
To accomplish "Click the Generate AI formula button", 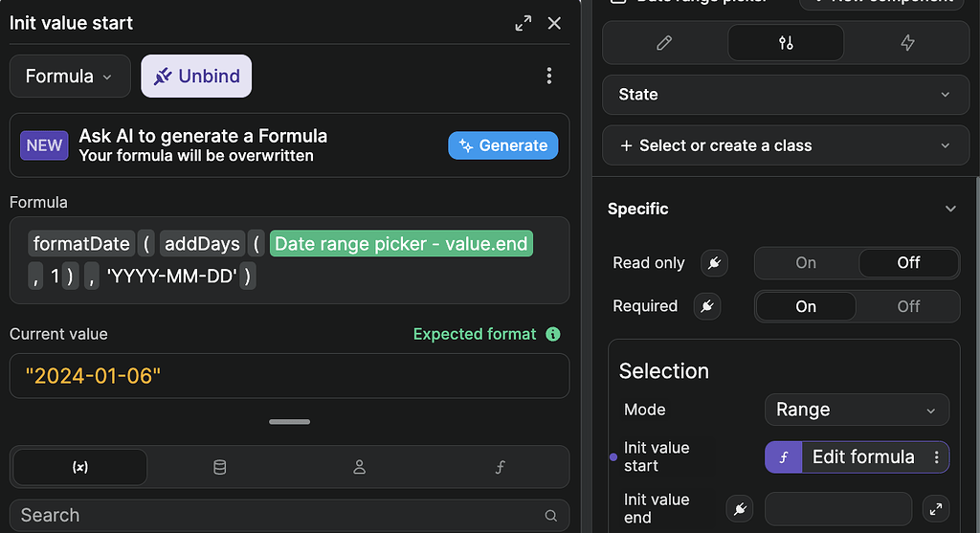I will click(x=502, y=145).
